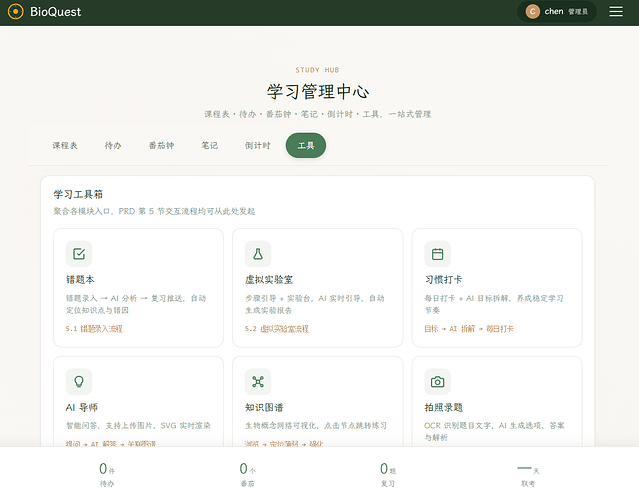Click the 学习管理中心 page title
The width and height of the screenshot is (639, 499).
[318, 91]
